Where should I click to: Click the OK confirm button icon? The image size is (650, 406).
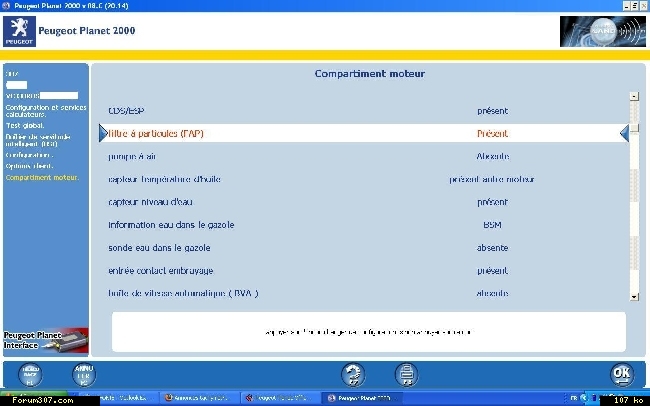click(622, 374)
